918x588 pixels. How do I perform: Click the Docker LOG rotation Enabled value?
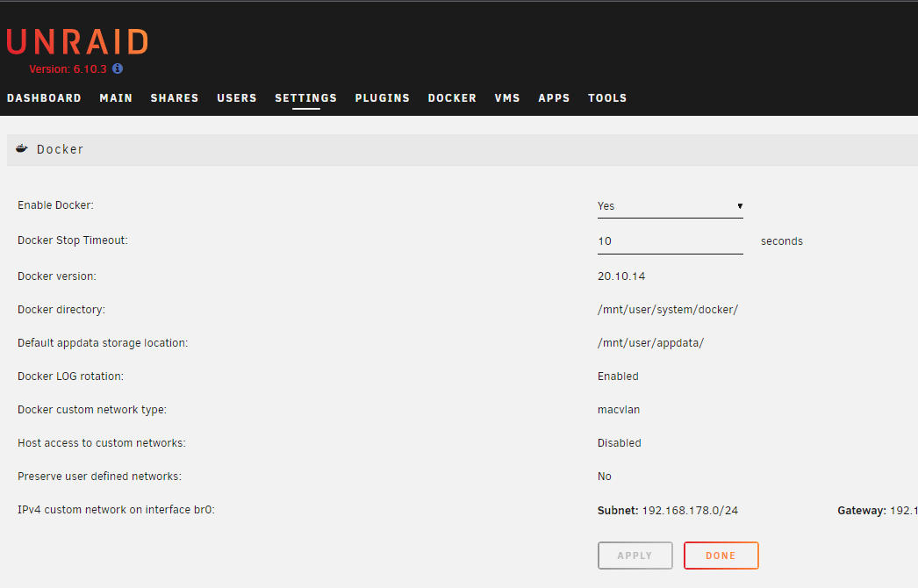(618, 376)
